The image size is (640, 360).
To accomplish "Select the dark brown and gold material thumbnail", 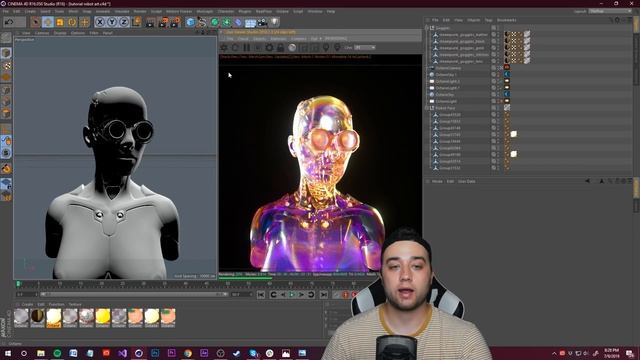I will point(37,318).
